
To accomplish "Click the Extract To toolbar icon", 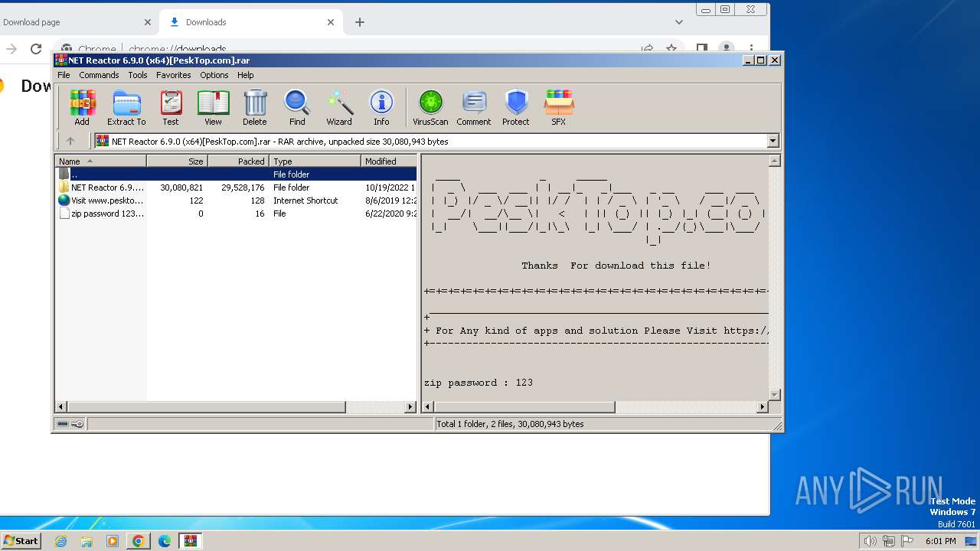I will pyautogui.click(x=126, y=107).
